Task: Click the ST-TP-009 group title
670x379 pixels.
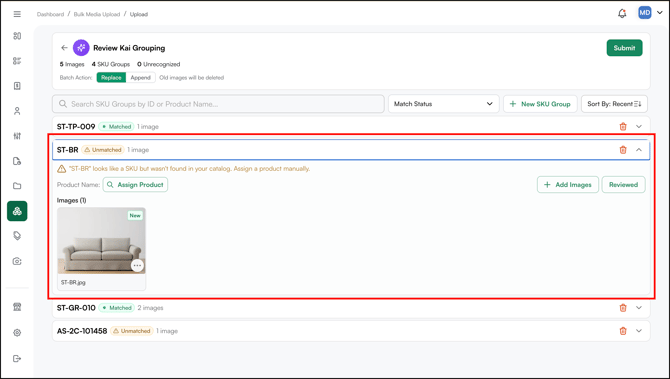Action: tap(76, 126)
